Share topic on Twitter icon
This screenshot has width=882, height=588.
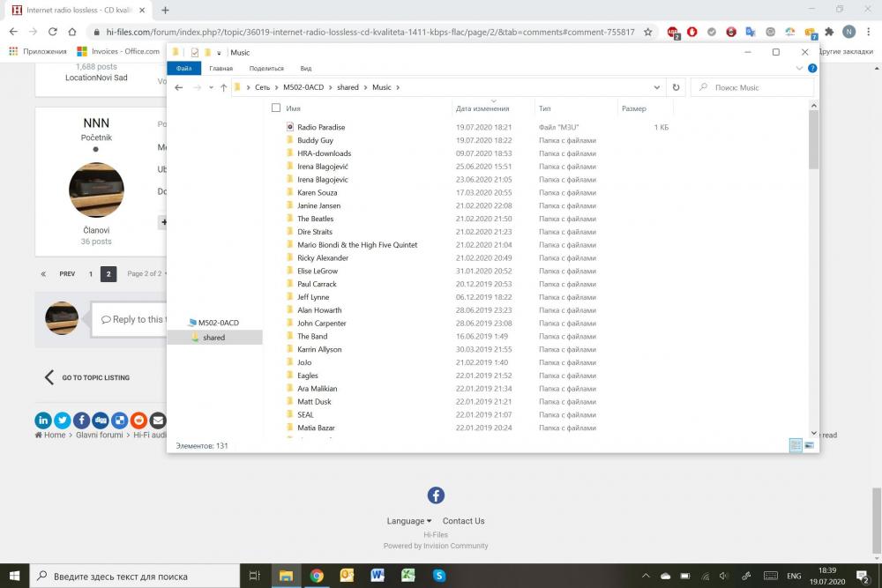click(63, 420)
